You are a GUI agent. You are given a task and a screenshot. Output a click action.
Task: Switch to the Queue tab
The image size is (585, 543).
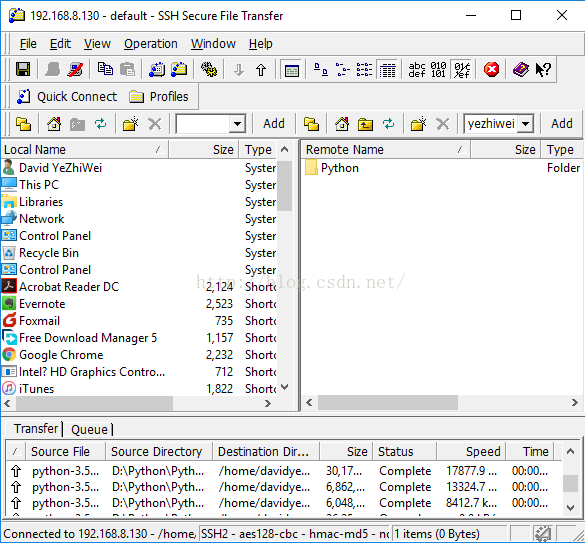tap(89, 430)
